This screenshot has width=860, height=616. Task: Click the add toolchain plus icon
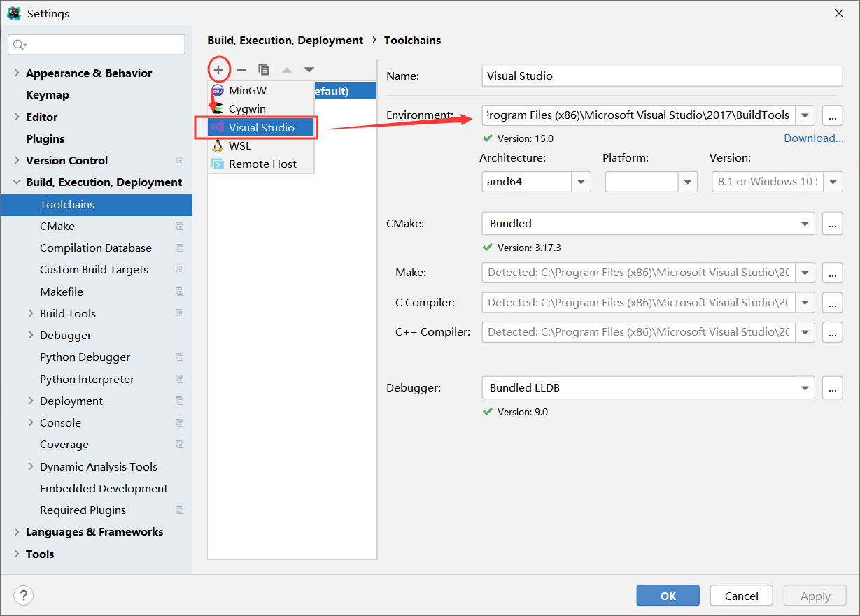pos(218,69)
